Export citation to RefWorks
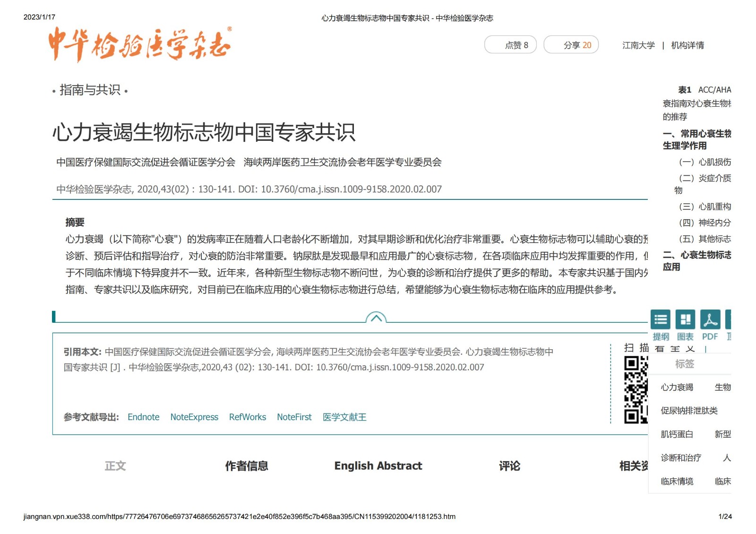The height and width of the screenshot is (534, 756). [248, 417]
